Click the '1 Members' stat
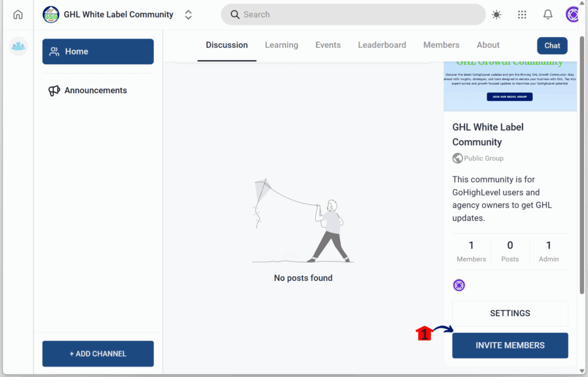 tap(471, 251)
